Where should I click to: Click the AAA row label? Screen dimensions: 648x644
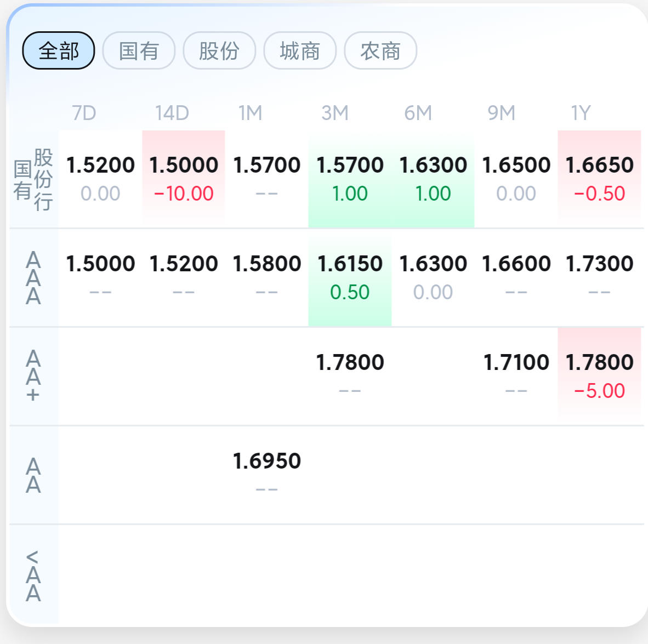coord(33,277)
